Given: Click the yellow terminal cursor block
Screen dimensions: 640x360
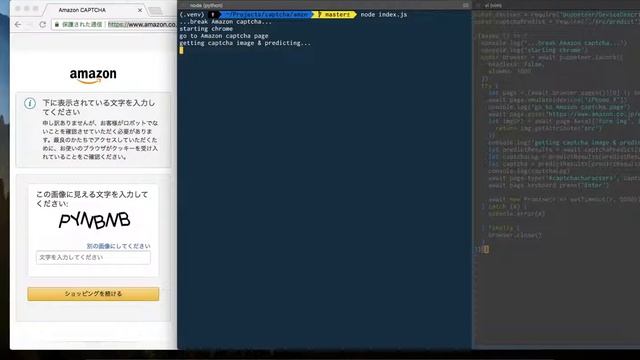Looking at the screenshot, I should (x=181, y=50).
